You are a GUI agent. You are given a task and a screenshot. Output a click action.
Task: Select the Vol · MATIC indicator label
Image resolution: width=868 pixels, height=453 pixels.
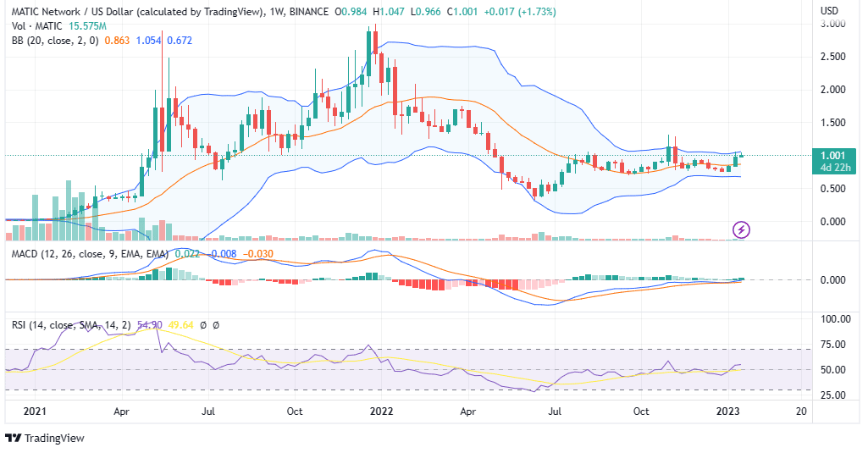[36, 26]
